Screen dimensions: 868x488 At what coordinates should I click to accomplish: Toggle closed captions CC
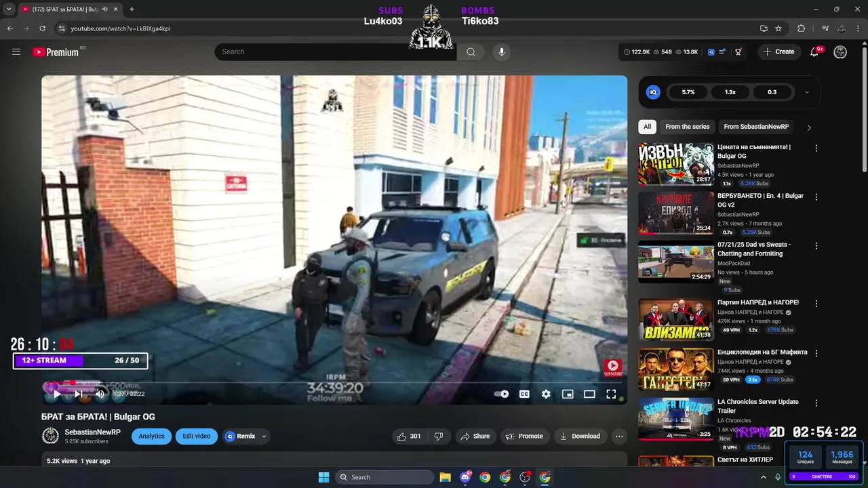[x=524, y=394]
